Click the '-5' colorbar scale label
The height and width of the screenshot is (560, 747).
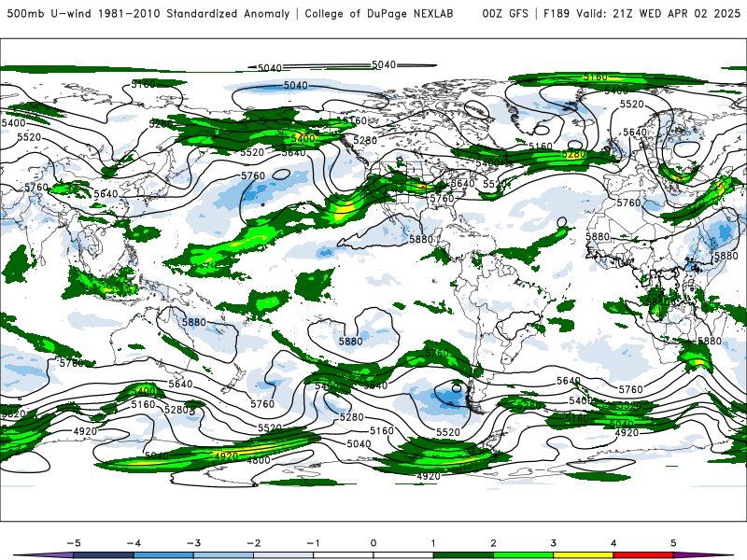(x=74, y=543)
